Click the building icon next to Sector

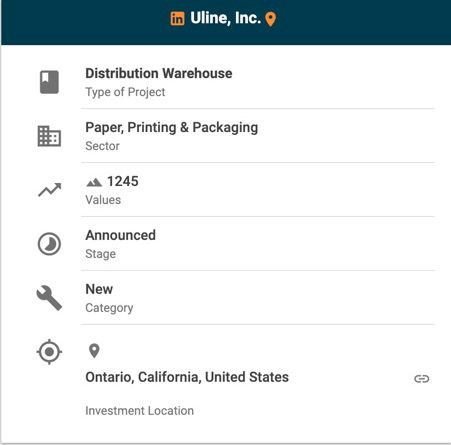click(49, 136)
